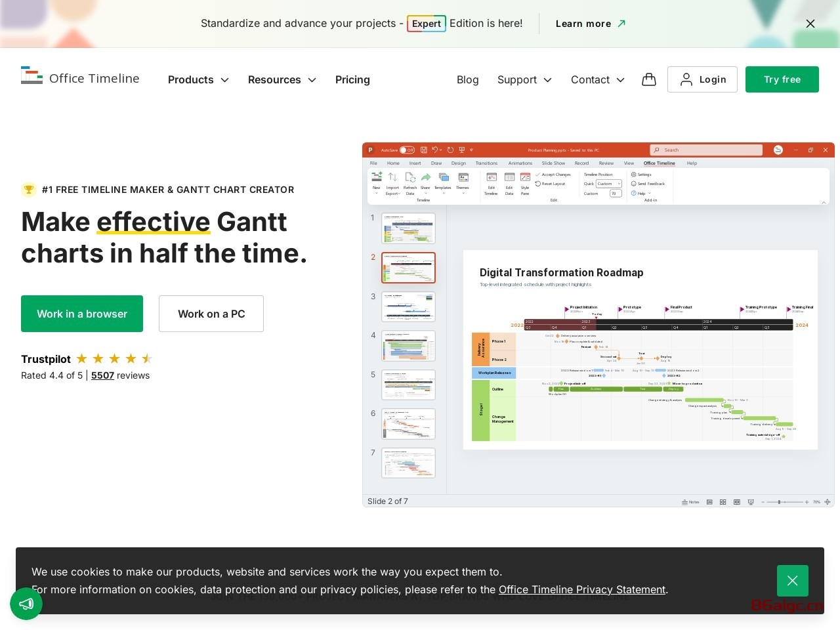Select the Transitions ribbon tab

[x=486, y=163]
